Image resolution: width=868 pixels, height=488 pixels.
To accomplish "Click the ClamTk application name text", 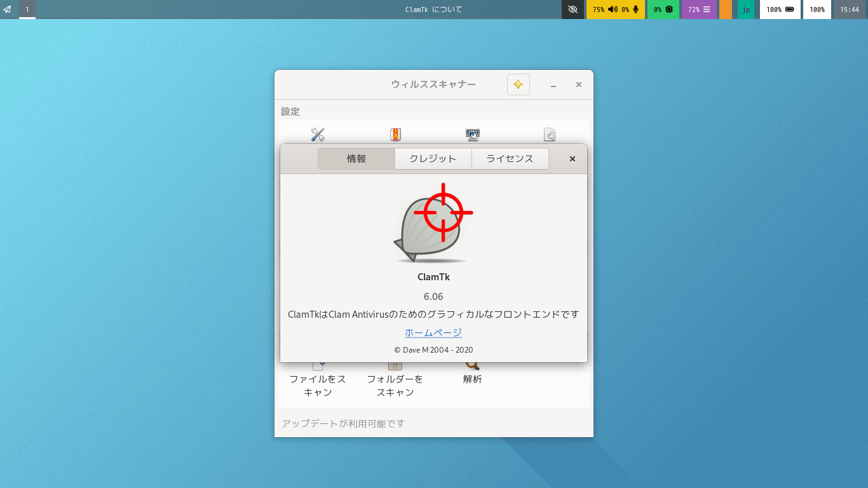I will (x=433, y=276).
